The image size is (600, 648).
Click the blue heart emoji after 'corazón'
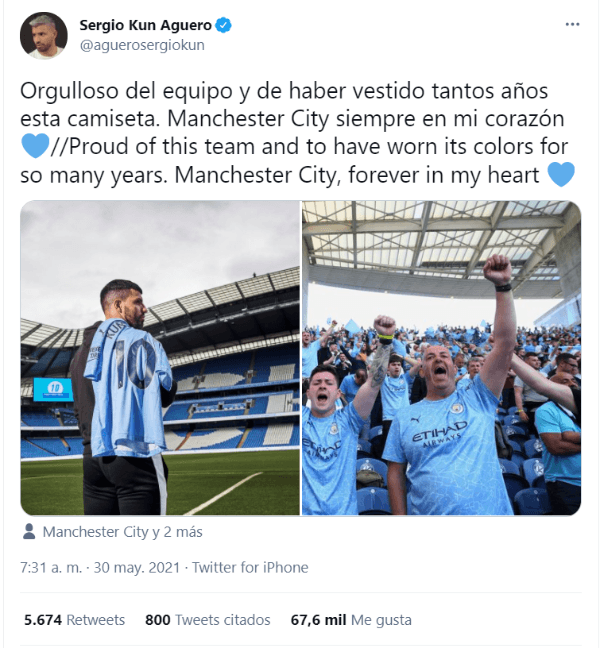[35, 146]
